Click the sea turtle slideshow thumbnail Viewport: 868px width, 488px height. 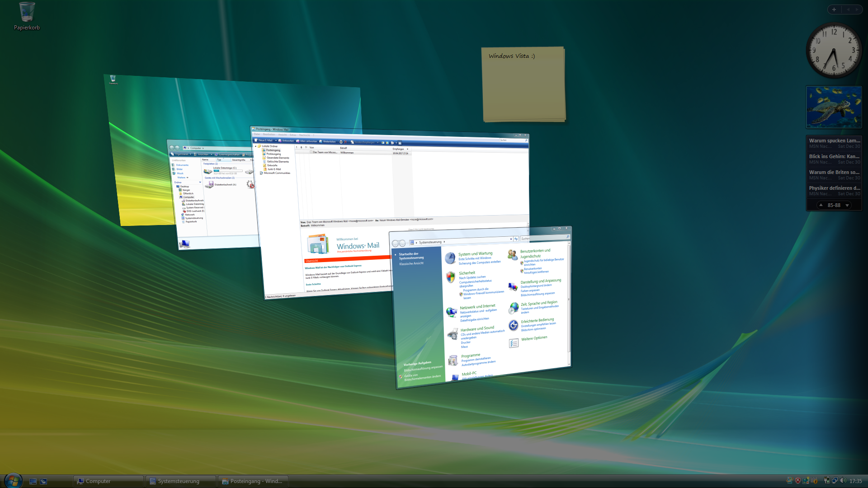[834, 107]
